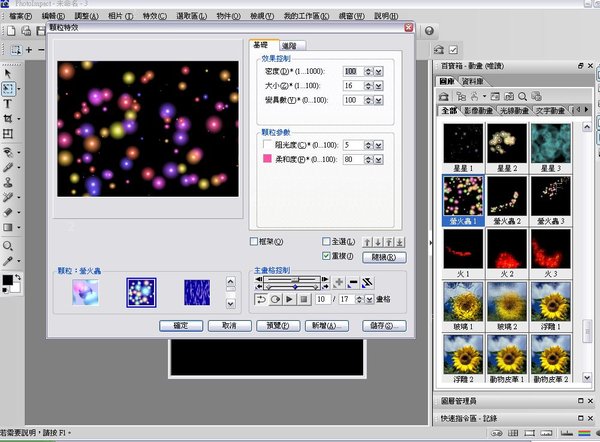The width and height of the screenshot is (600, 442).
Task: Click the play button in keyframe controls
Action: click(288, 299)
